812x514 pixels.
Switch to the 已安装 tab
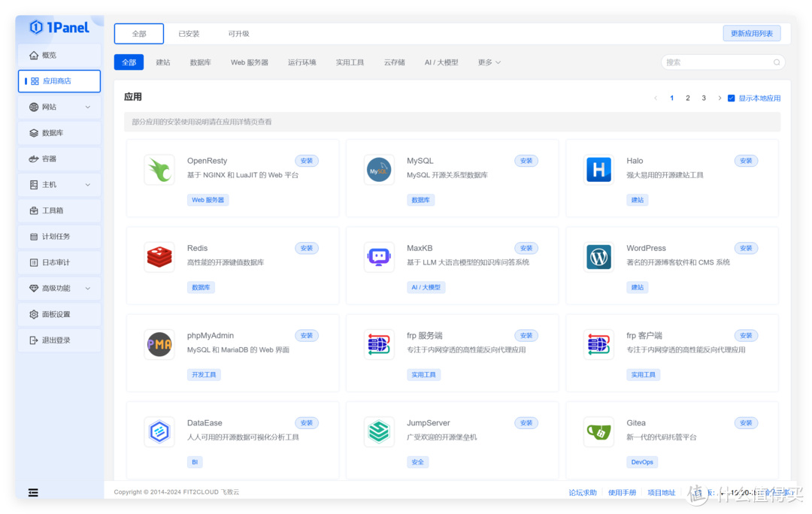189,34
